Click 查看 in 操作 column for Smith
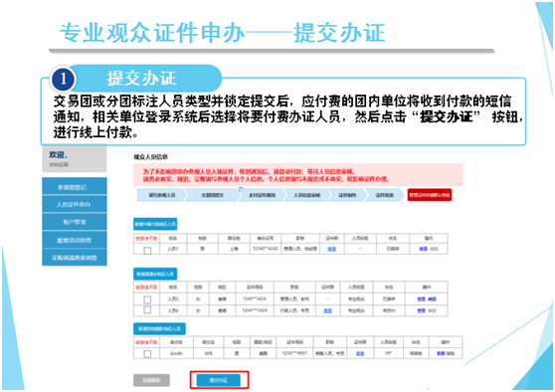Screen dimensions: 555x392 pos(441,353)
